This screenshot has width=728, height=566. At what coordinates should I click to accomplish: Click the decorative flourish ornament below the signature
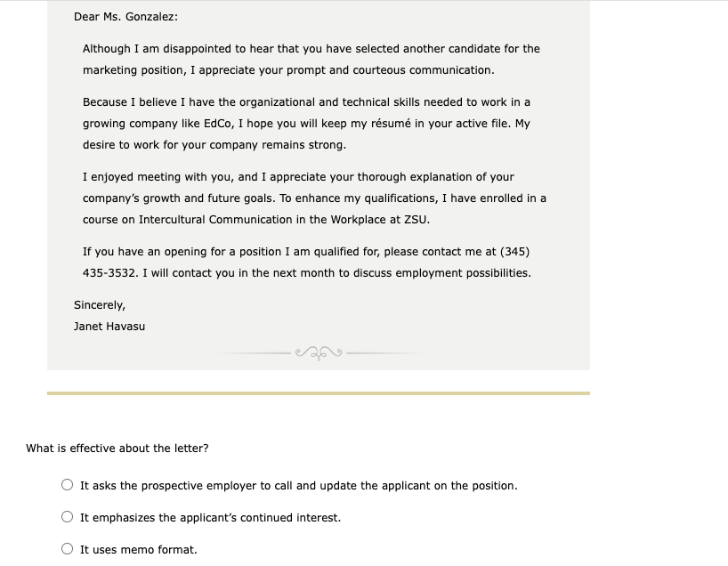tap(318, 353)
